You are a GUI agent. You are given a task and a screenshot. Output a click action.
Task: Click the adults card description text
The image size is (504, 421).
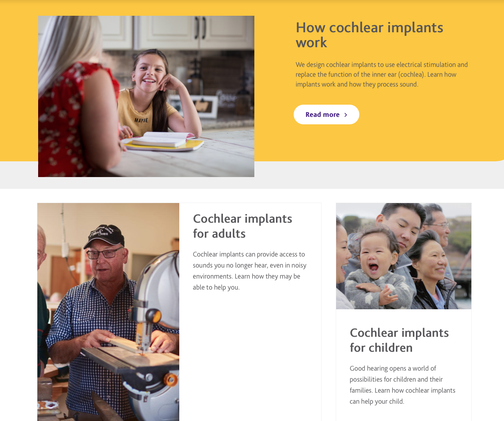[x=250, y=271]
